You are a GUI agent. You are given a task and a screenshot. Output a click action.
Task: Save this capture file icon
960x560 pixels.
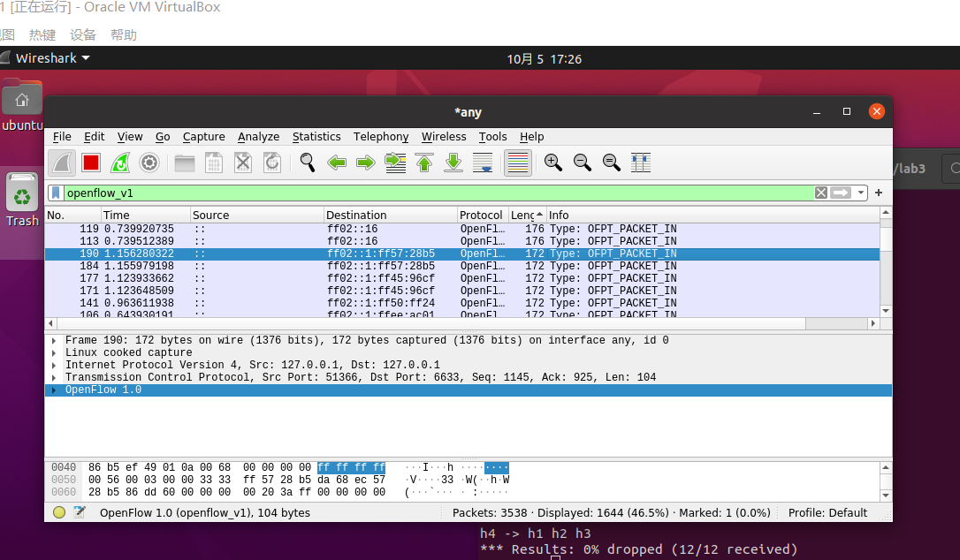point(214,163)
